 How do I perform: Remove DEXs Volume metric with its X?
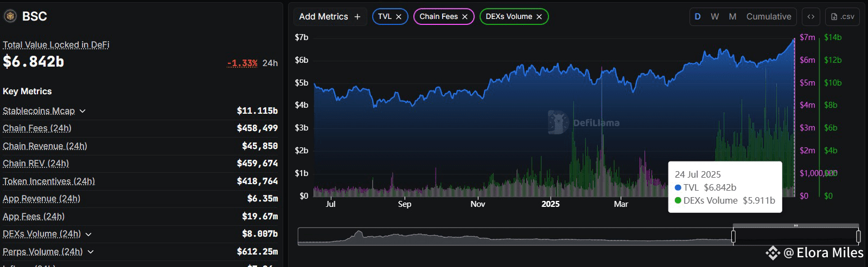pos(539,17)
